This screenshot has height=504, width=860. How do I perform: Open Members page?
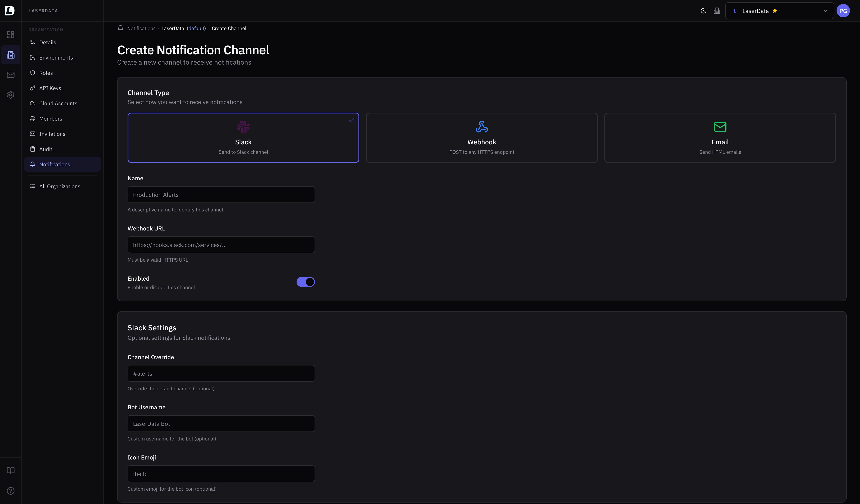(x=63, y=119)
